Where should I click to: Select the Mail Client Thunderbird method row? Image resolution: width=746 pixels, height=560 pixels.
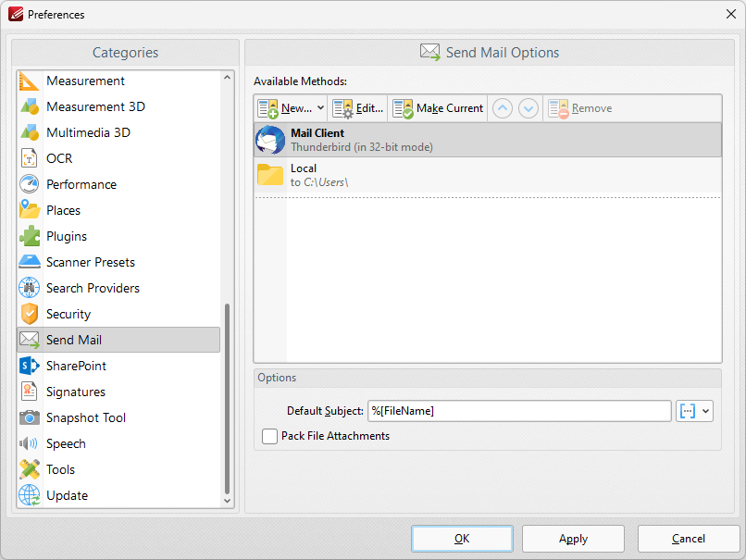pos(488,140)
